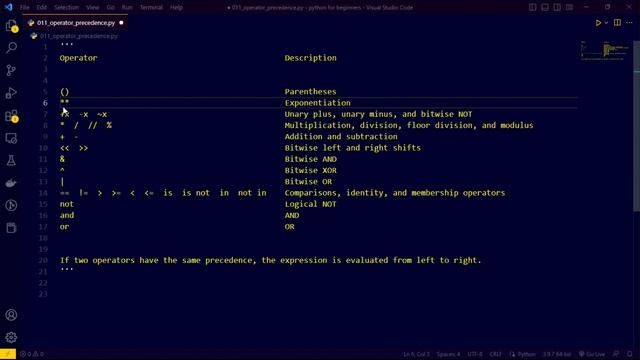Open the activity bar icon below Docker

(11, 205)
